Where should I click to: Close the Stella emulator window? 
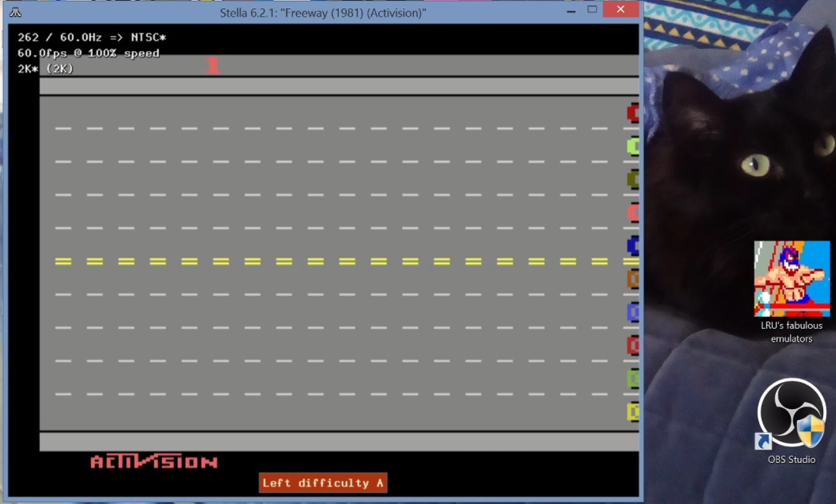pos(620,10)
